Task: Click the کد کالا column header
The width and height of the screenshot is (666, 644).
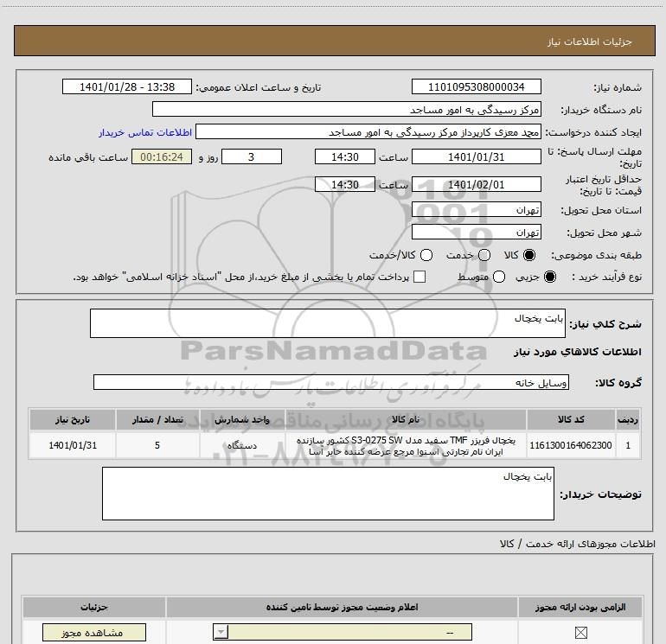Action: tap(571, 419)
